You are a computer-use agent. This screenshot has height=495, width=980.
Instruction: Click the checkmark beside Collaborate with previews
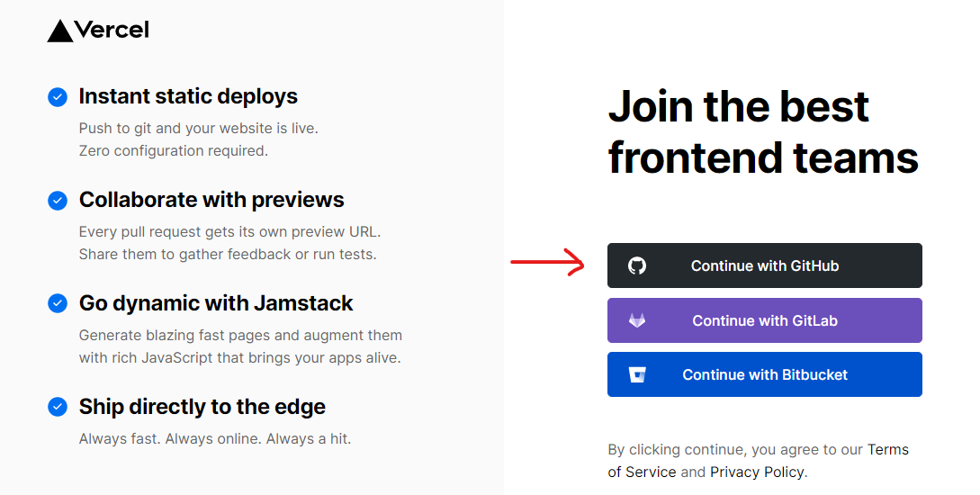tap(58, 200)
